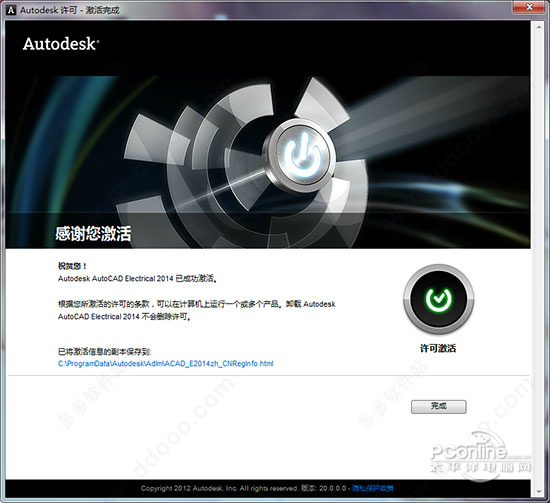
Task: Open the 隐私保护政策 privacy policy link
Action: pyautogui.click(x=373, y=488)
